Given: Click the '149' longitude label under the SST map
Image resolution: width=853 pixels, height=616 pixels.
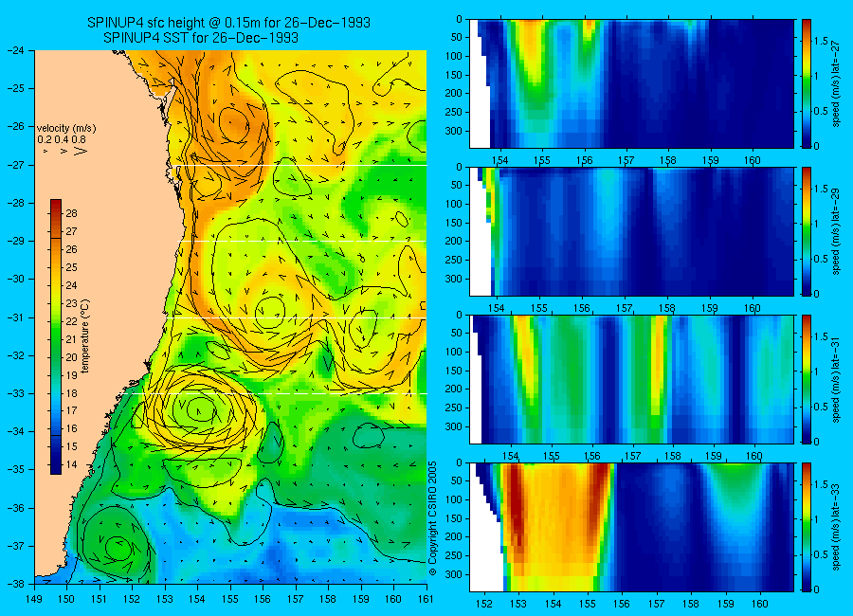Looking at the screenshot, I should click(34, 599).
